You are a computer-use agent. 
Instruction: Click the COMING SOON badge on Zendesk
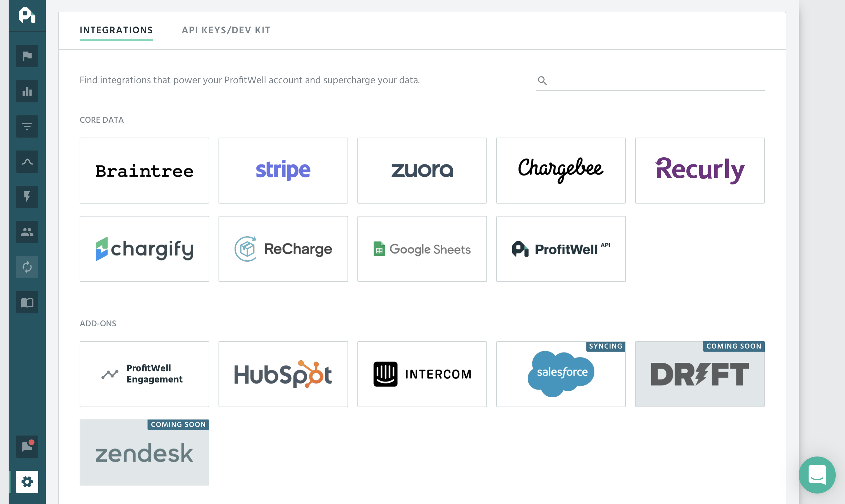(x=178, y=425)
